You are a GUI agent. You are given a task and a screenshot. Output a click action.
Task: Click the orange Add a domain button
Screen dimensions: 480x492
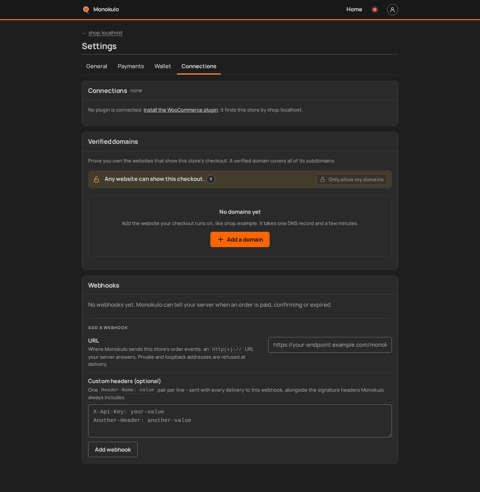click(240, 240)
